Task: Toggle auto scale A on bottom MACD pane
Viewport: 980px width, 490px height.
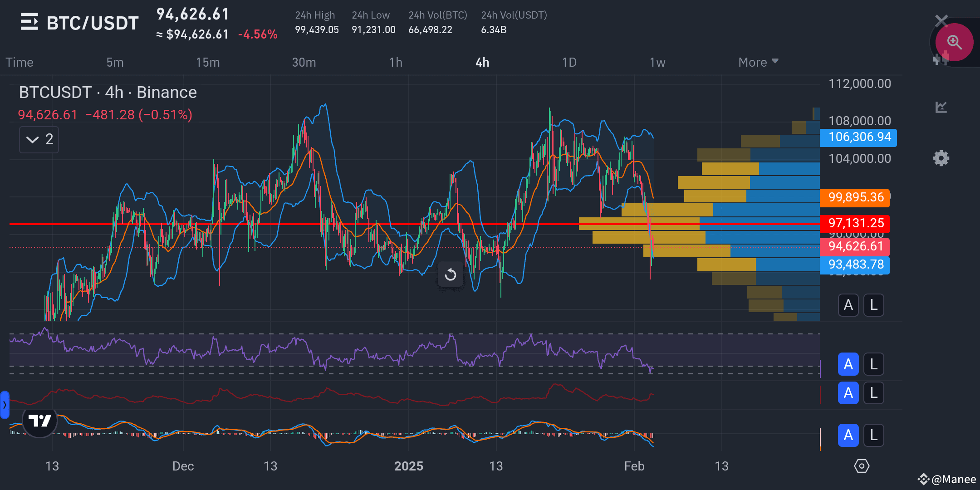Action: click(848, 435)
